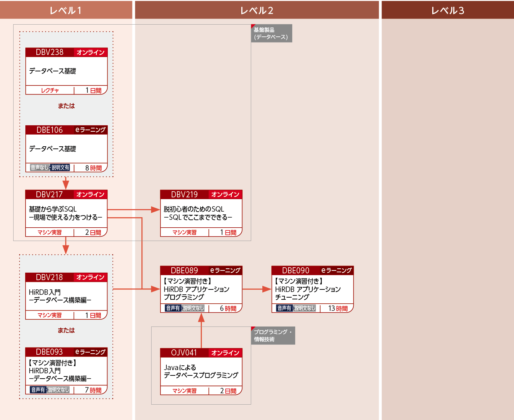Viewport: 514px width, 420px height.
Task: Click the 基盤製品(データベース) category tag
Action: (x=271, y=34)
